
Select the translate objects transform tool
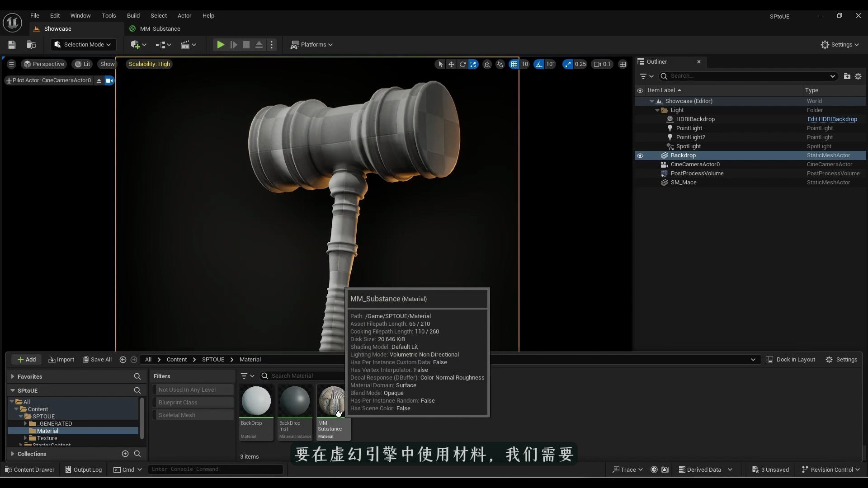pos(451,64)
